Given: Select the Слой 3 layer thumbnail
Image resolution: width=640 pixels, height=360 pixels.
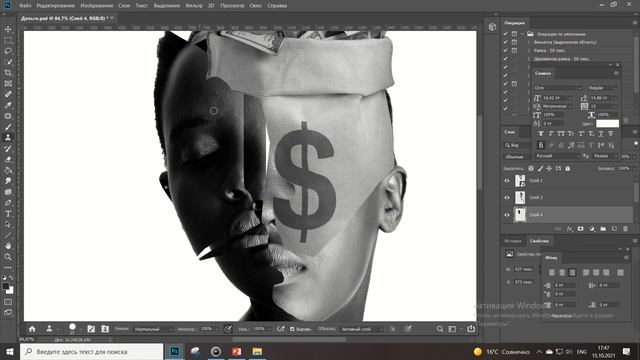Looking at the screenshot, I should (x=520, y=198).
